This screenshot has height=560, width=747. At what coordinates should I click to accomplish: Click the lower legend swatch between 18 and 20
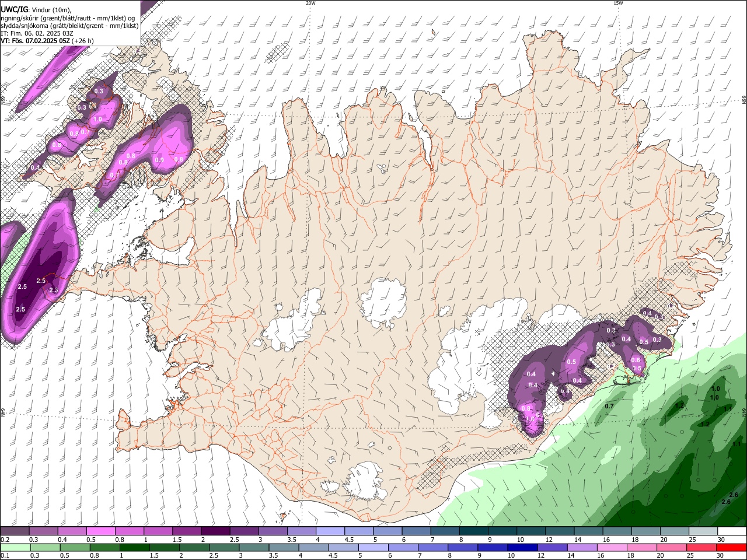pyautogui.click(x=643, y=548)
